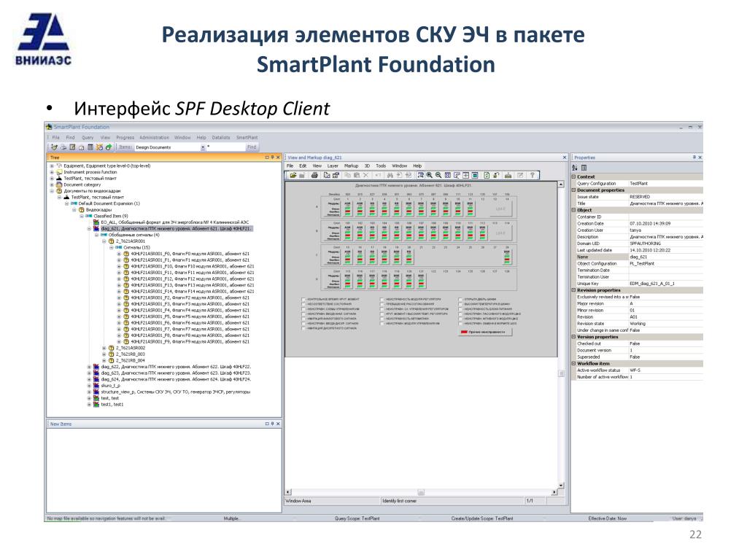Toggle the first checkbox in left diagnostics column
Viewport: 747px width, 560px height.
pyautogui.click(x=303, y=300)
